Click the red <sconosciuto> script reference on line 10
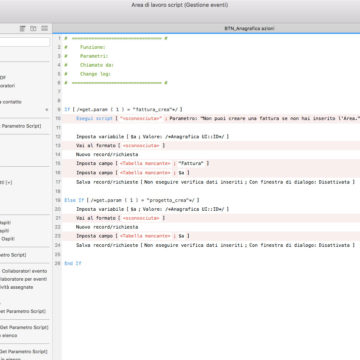This screenshot has height=360, width=360. [x=141, y=119]
